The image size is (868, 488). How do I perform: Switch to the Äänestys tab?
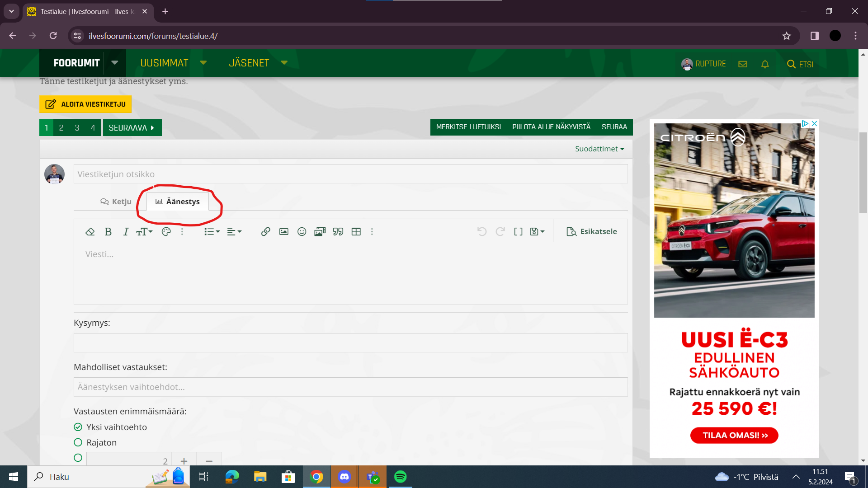(178, 202)
